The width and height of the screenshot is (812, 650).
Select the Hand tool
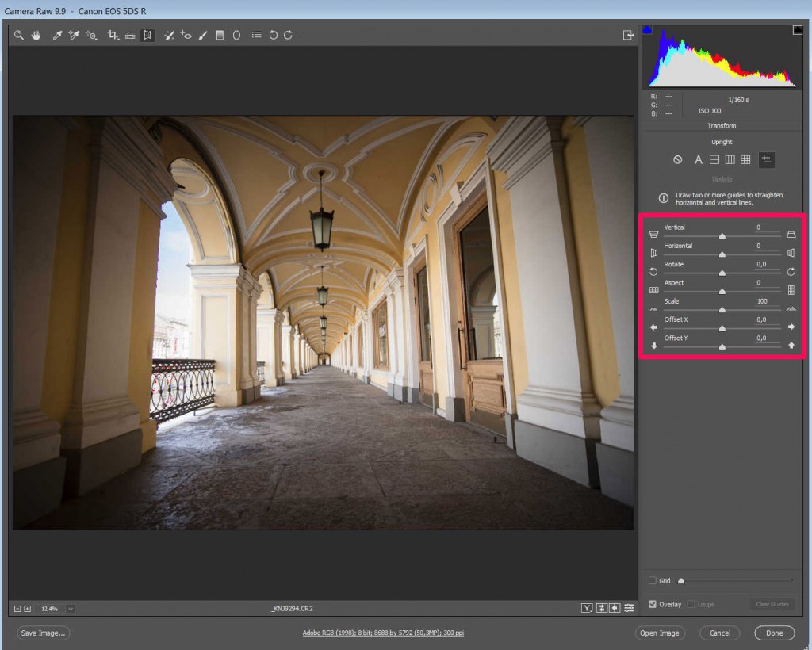(36, 36)
